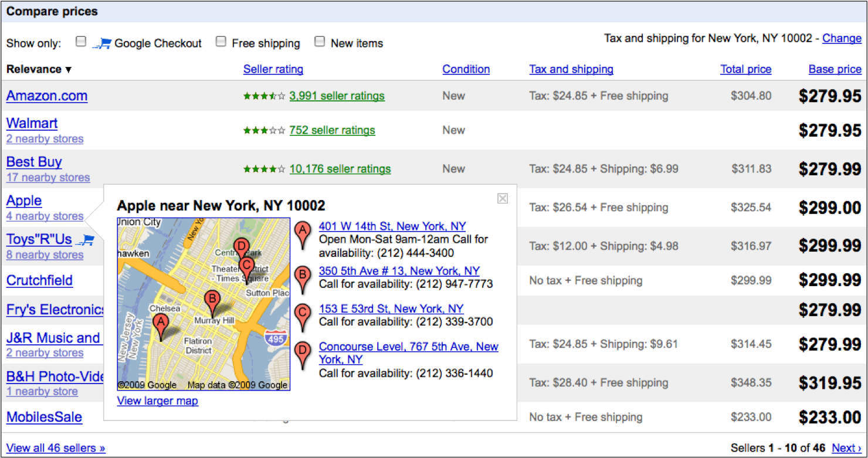Click the Google Checkout cart icon next to the filter checkbox
Screen dimensions: 868x458
coord(101,42)
